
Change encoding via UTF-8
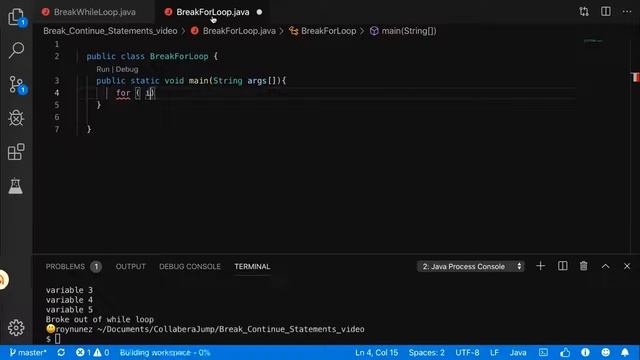pos(467,352)
